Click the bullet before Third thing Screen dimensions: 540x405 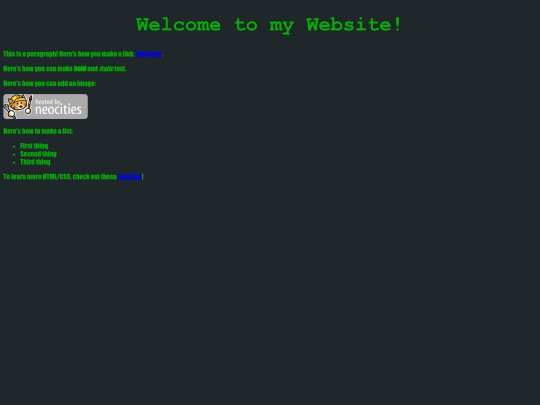point(14,162)
